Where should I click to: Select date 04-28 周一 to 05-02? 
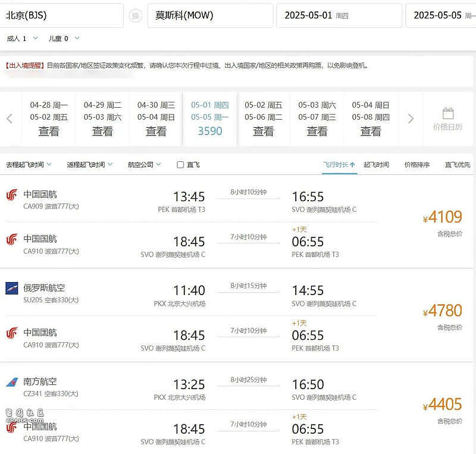click(49, 119)
